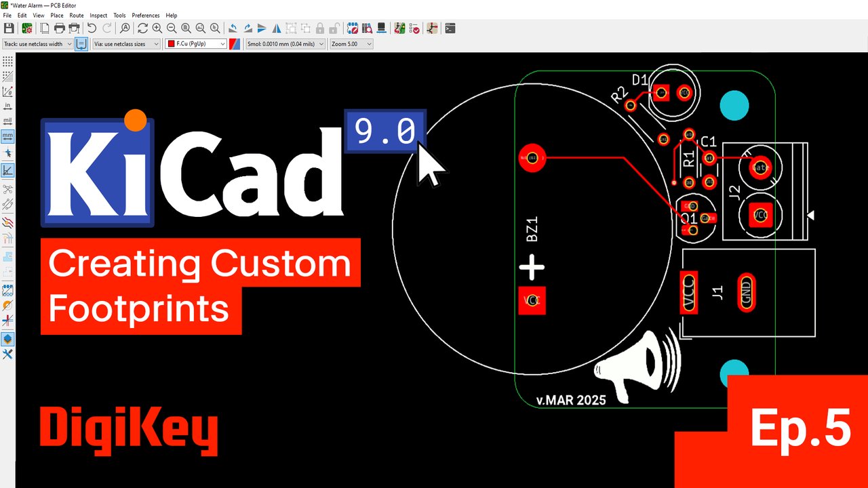Switch units to inches
The image size is (868, 488).
pyautogui.click(x=7, y=106)
